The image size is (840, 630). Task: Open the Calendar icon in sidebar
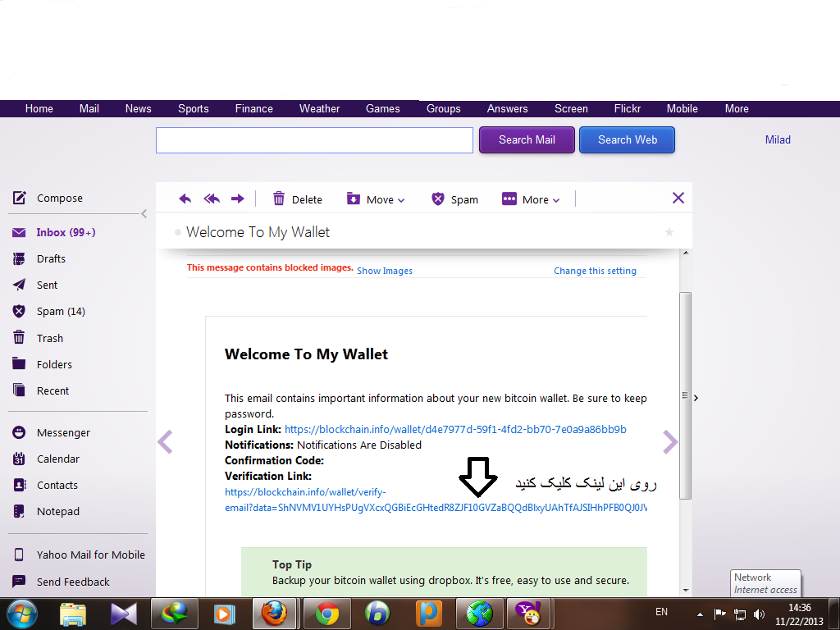[19, 459]
